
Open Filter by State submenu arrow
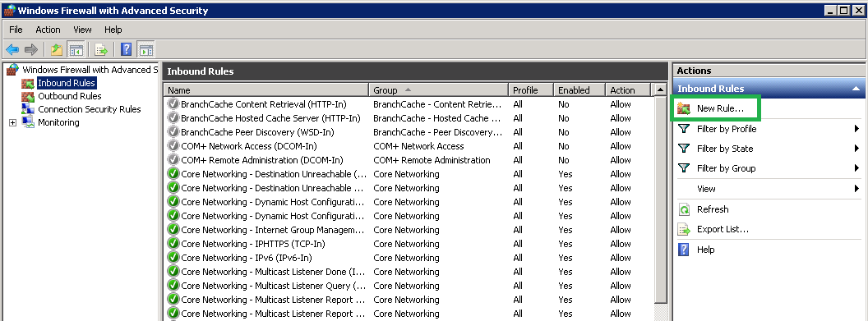point(857,149)
